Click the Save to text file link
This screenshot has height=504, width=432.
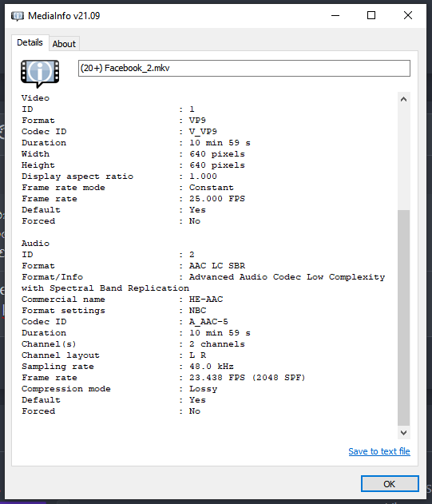tap(379, 451)
